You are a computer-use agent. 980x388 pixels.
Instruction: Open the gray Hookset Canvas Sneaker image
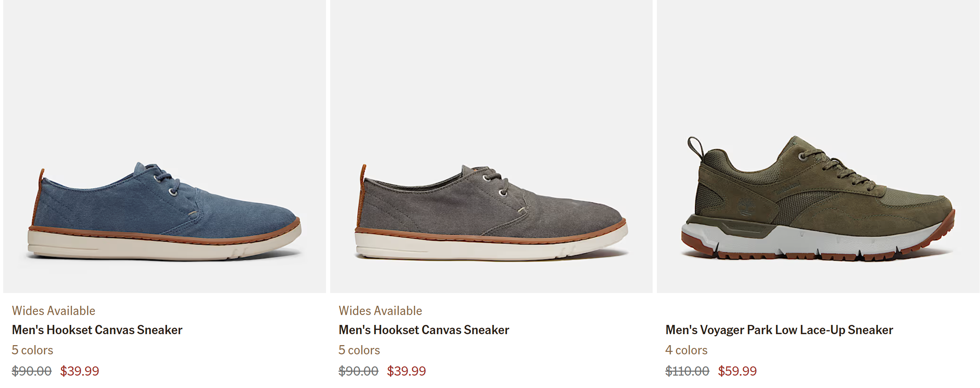tap(491, 146)
